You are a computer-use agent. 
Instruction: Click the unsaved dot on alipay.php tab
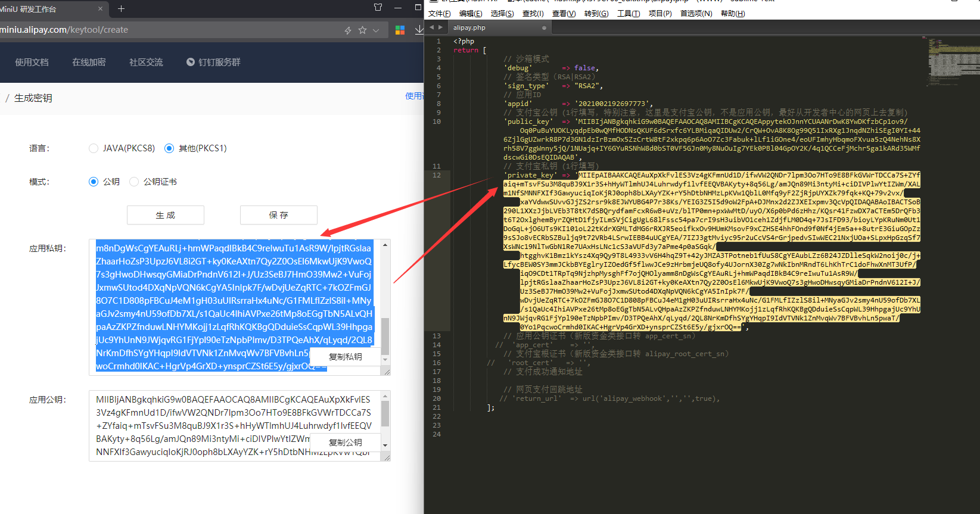544,28
